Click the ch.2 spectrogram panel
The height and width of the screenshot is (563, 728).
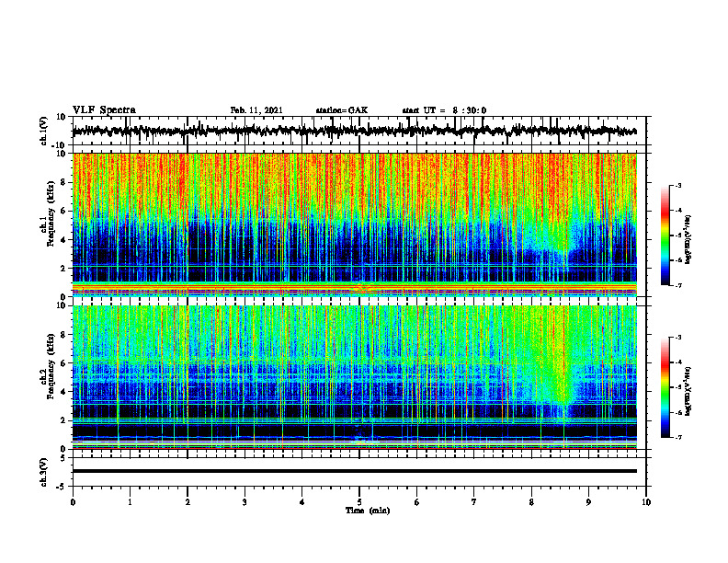click(355, 377)
